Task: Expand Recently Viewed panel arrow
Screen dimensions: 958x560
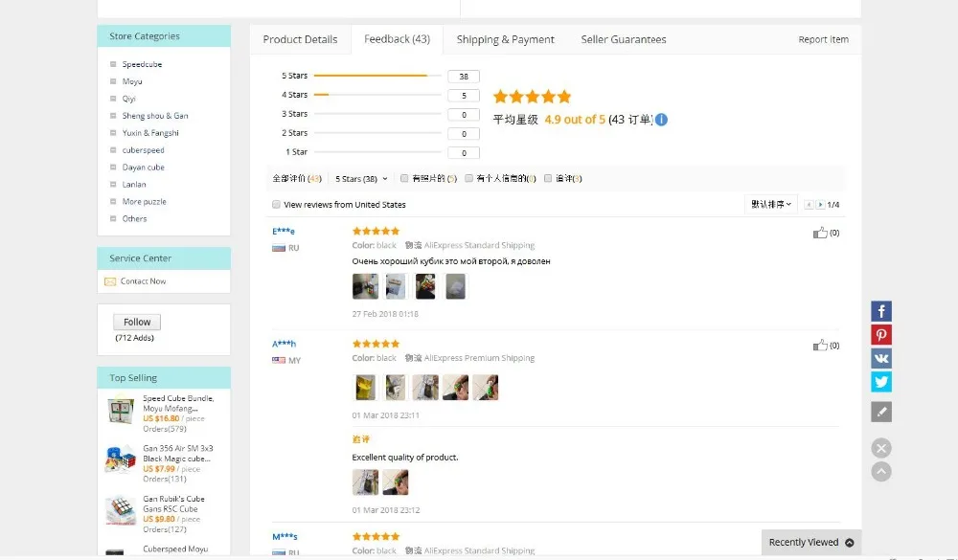Action: [x=849, y=542]
